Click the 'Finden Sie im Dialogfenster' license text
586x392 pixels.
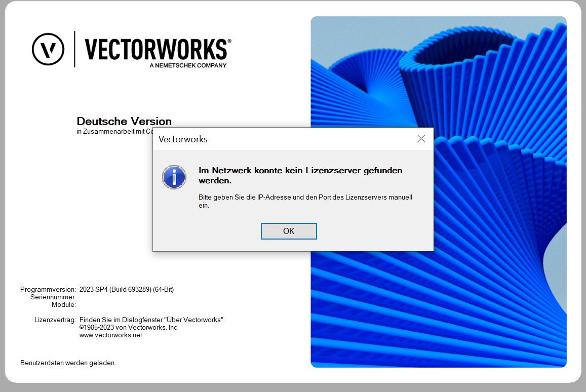pyautogui.click(x=152, y=320)
